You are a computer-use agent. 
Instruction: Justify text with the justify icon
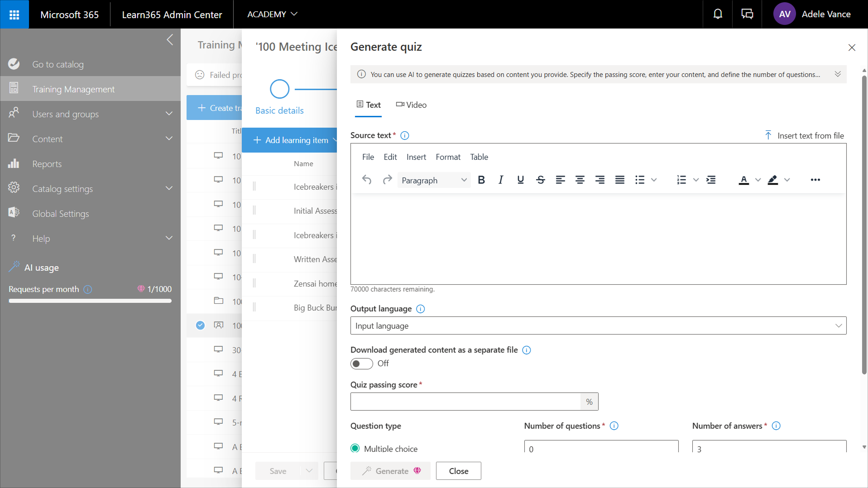[x=619, y=180]
